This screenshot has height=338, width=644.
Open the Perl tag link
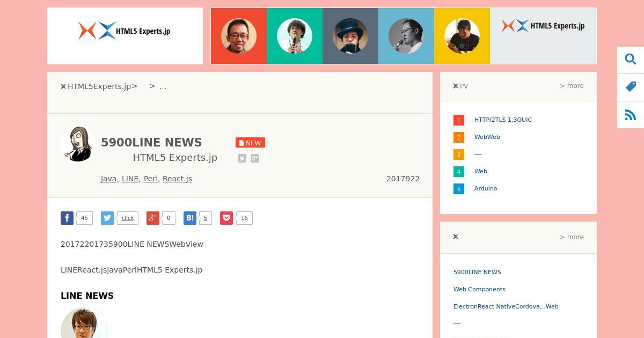[x=151, y=179]
